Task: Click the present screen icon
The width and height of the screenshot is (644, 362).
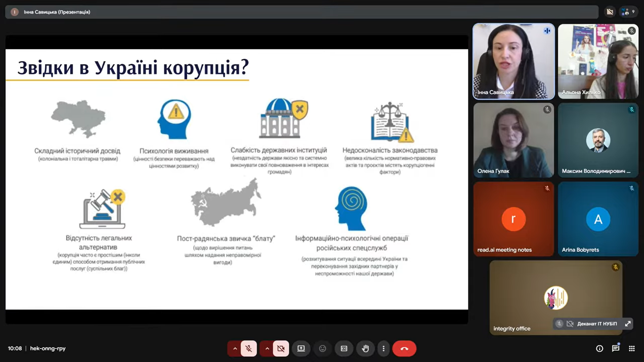Action: click(x=301, y=349)
